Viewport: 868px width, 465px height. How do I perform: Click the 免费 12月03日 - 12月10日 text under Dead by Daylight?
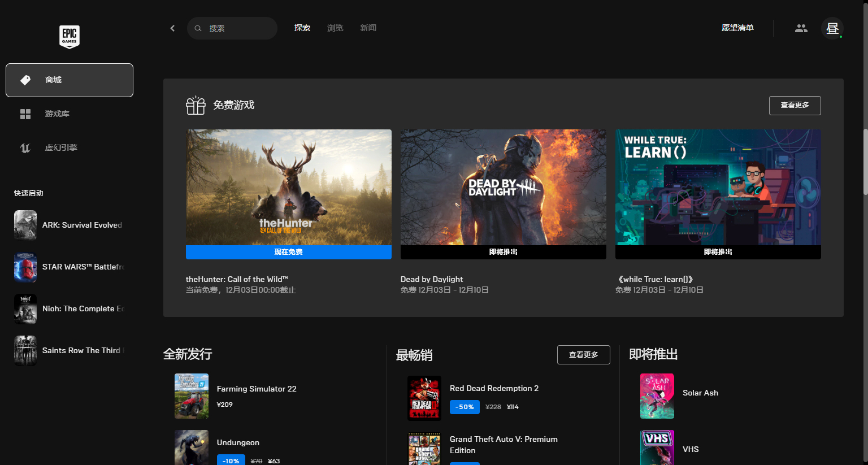pos(445,290)
